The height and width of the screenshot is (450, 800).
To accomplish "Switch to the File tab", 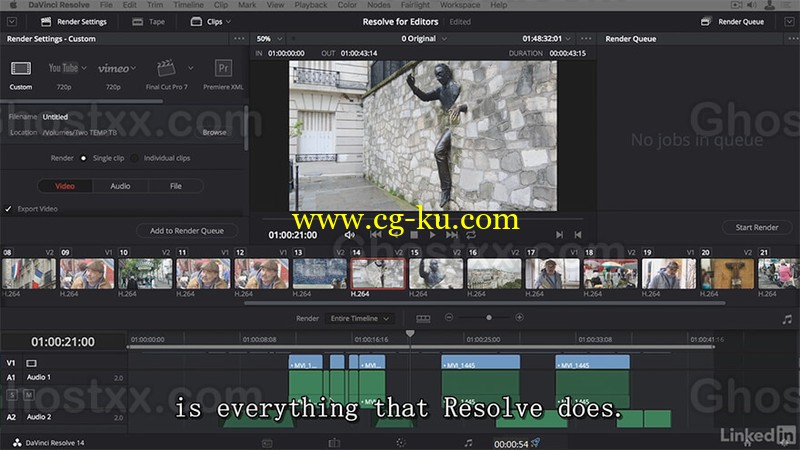I will pos(176,186).
